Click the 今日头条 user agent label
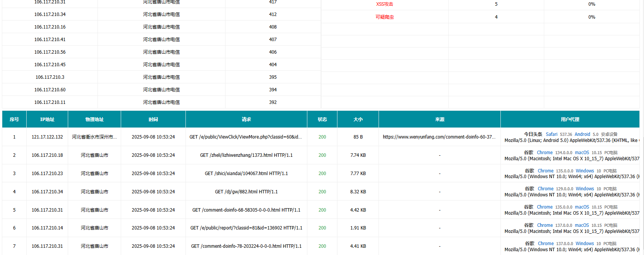 pos(533,134)
